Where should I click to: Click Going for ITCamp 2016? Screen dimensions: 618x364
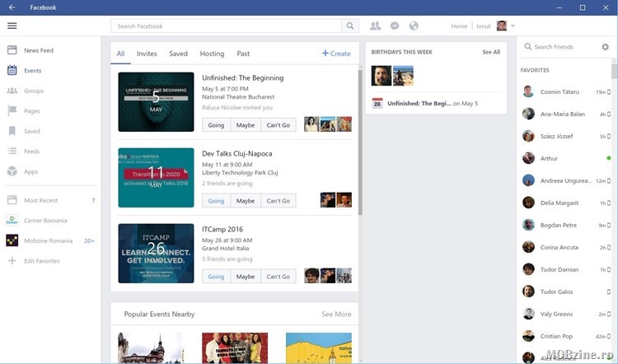(216, 276)
